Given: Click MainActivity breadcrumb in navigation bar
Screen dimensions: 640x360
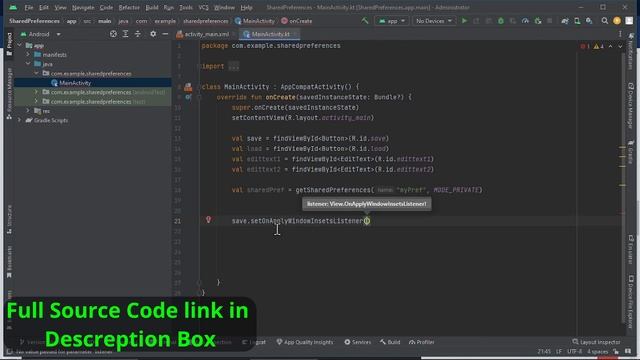Looking at the screenshot, I should coord(255,21).
